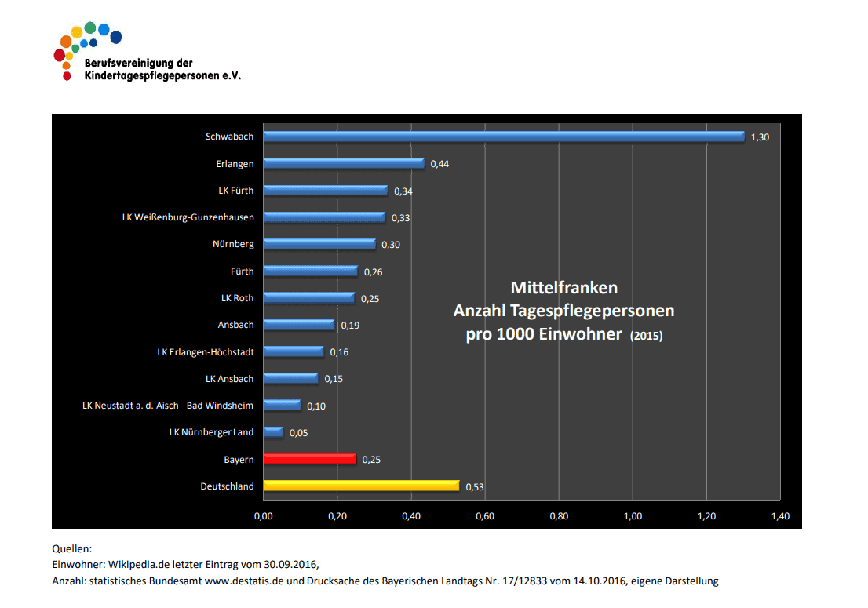Select the LK Fürth bar
Viewport: 868px width, 608px height.
(325, 191)
